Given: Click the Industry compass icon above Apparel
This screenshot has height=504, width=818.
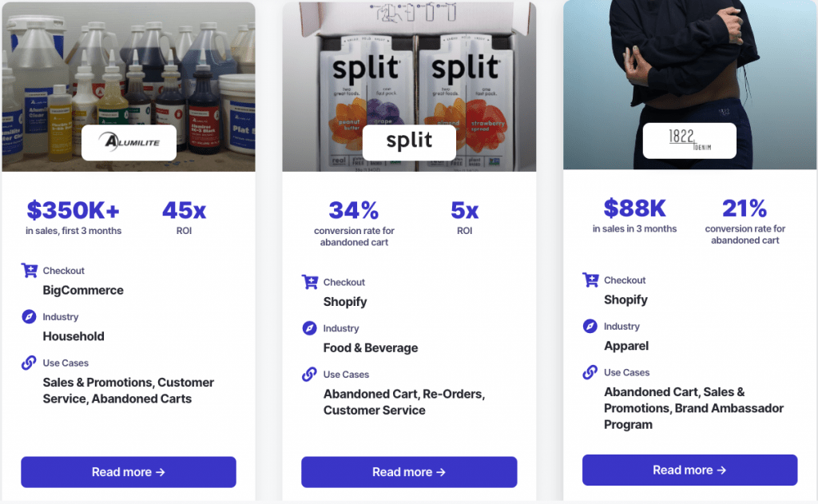Looking at the screenshot, I should (x=590, y=326).
